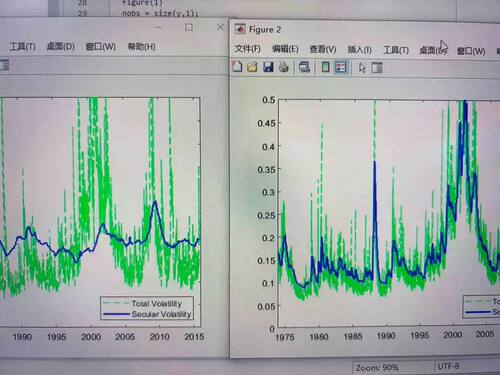The width and height of the screenshot is (500, 375).
Task: Open file using the folder icon
Action: click(252, 67)
